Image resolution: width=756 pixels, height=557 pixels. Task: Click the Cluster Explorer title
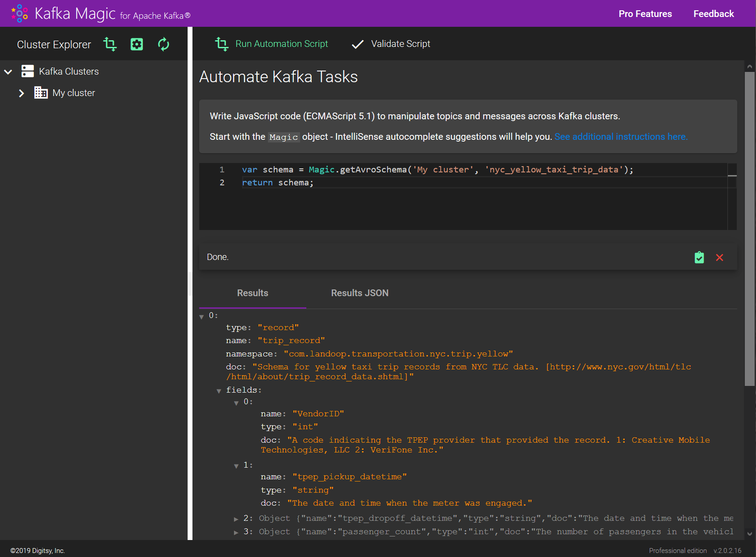(54, 45)
